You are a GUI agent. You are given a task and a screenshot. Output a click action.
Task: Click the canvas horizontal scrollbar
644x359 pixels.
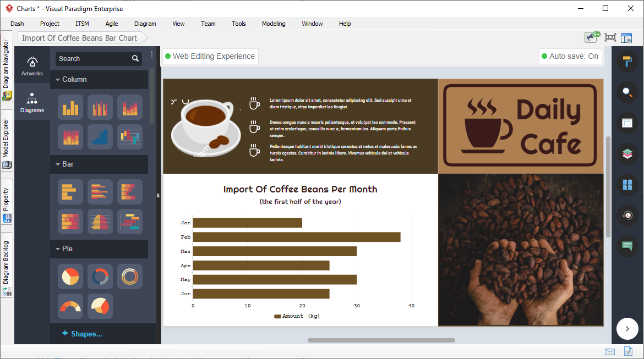(x=381, y=340)
